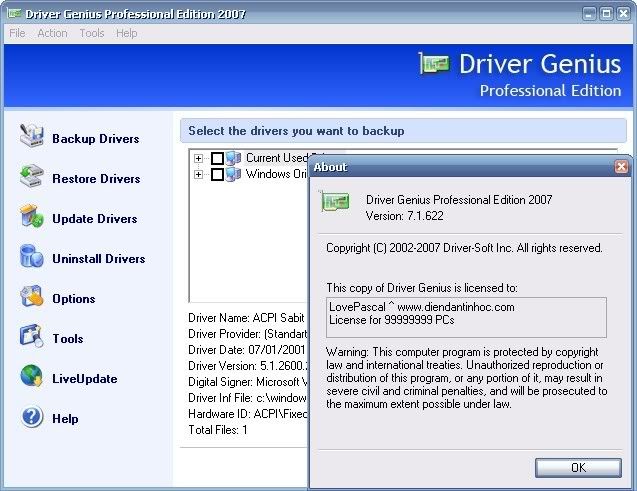Click the Options sidebar icon
637x491 pixels.
click(x=31, y=296)
